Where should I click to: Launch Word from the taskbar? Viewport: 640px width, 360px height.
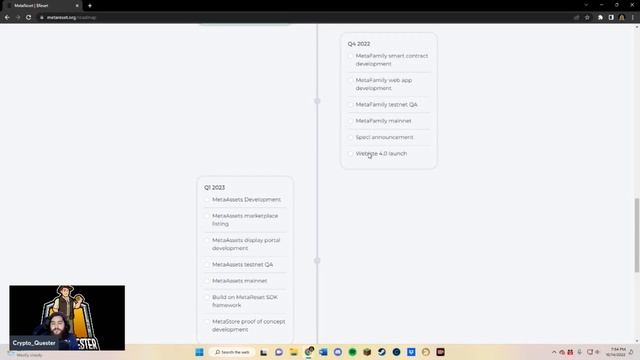[x=323, y=352]
